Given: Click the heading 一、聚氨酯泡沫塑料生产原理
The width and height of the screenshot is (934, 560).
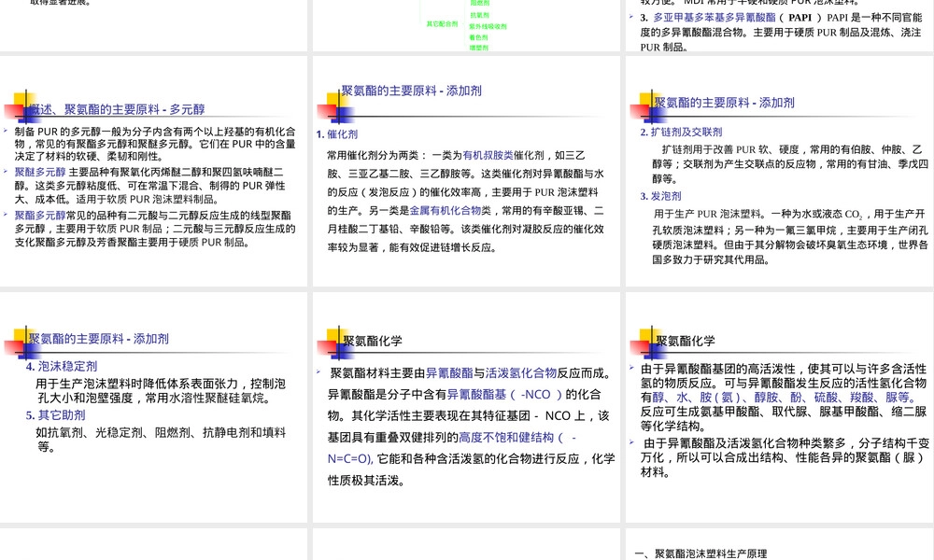Looking at the screenshot, I should pyautogui.click(x=701, y=554).
